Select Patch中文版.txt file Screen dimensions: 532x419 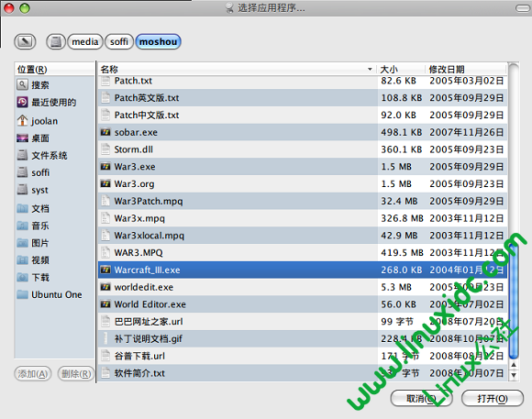click(303, 115)
